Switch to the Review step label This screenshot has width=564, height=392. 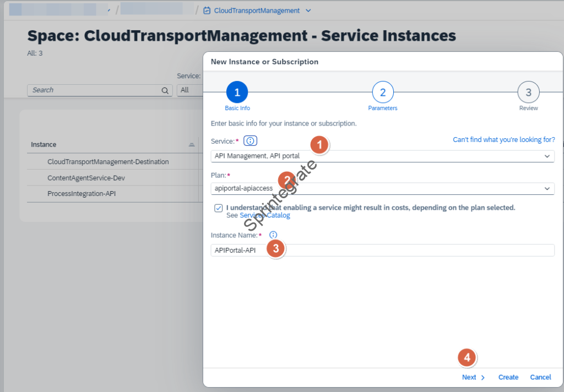(x=528, y=108)
